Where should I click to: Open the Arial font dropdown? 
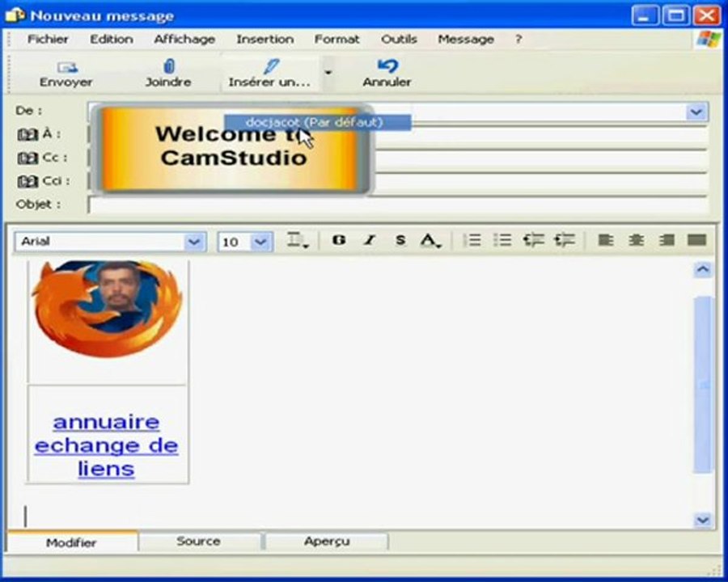point(194,242)
